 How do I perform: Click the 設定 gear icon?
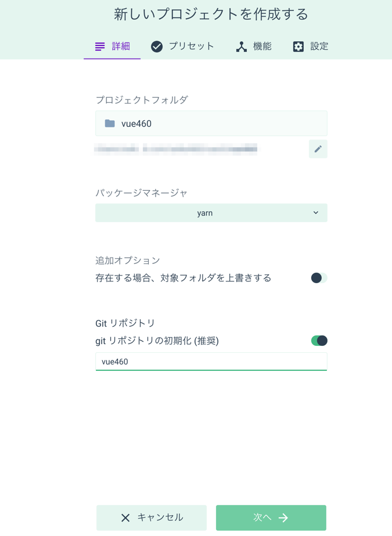pyautogui.click(x=298, y=47)
